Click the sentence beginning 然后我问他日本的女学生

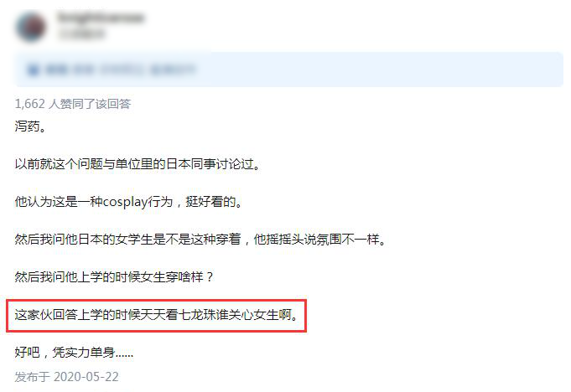200,240
